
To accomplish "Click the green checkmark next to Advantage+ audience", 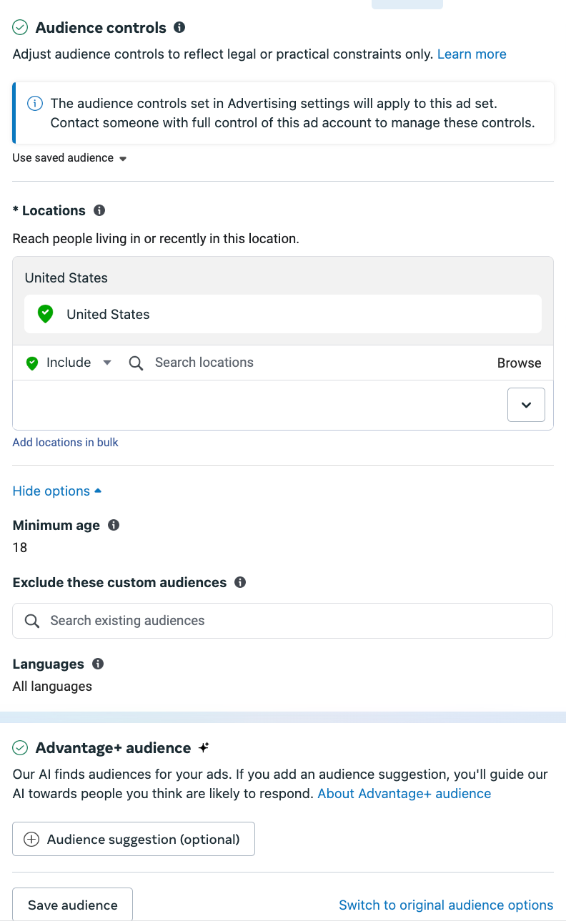I will coord(20,748).
